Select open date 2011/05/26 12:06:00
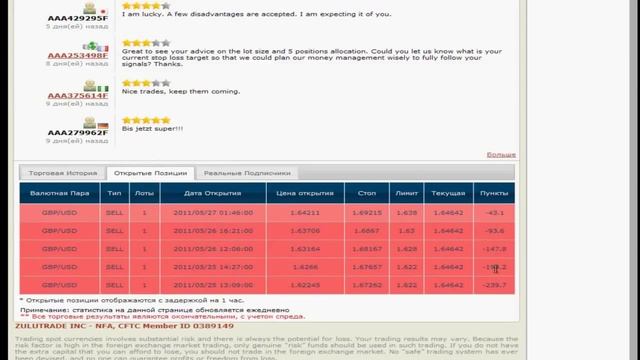This screenshot has width=640, height=360. tap(213, 249)
